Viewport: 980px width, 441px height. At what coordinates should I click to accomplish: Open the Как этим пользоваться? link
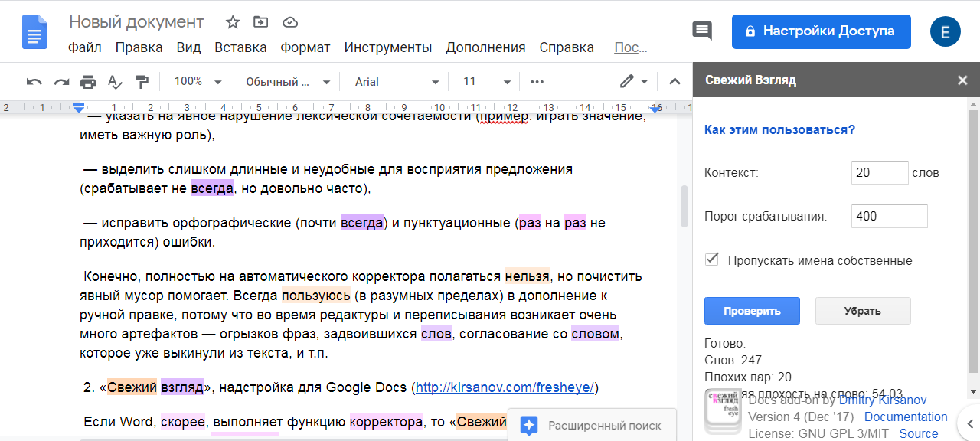(779, 130)
